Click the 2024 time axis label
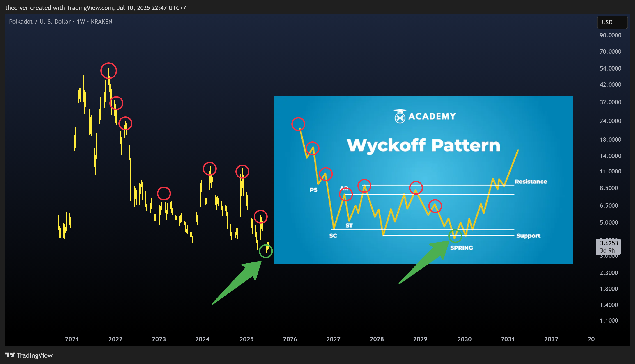635x364 pixels. [x=202, y=339]
